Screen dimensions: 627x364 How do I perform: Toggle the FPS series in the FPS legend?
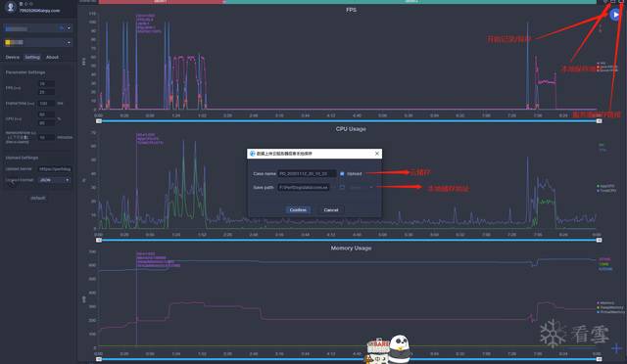coord(602,64)
